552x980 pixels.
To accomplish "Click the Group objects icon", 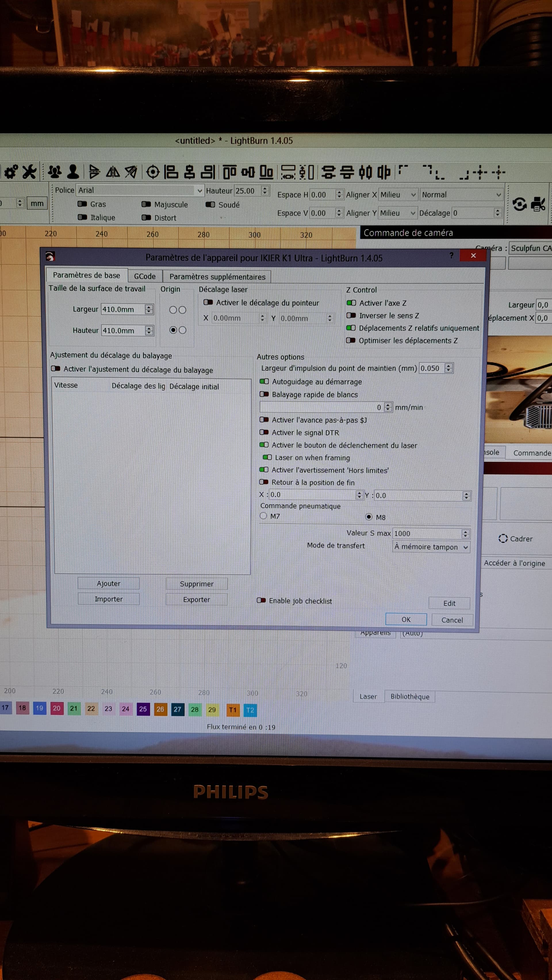I will [x=55, y=172].
